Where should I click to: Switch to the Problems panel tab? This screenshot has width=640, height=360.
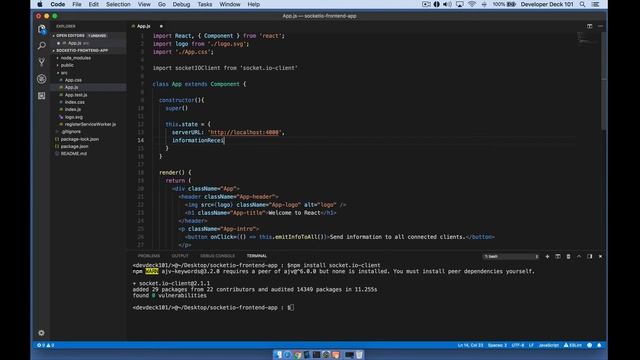[x=149, y=256]
